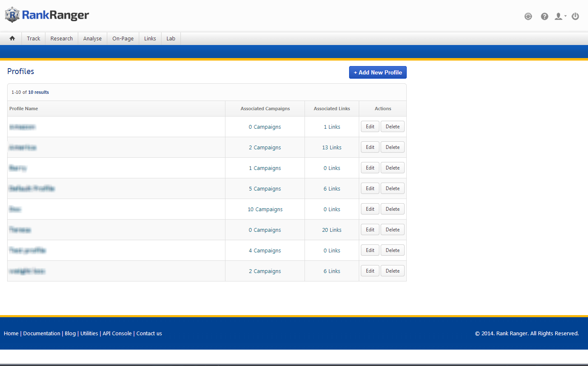Select the On-Page menu item
The width and height of the screenshot is (588, 366).
[x=123, y=38]
